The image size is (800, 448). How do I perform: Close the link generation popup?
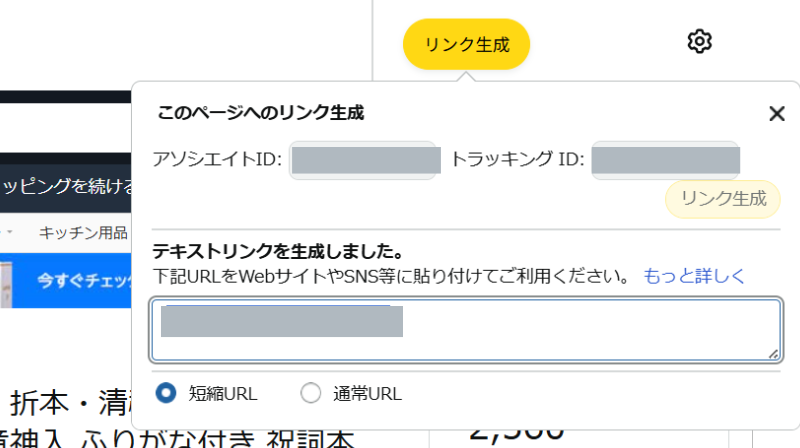776,114
